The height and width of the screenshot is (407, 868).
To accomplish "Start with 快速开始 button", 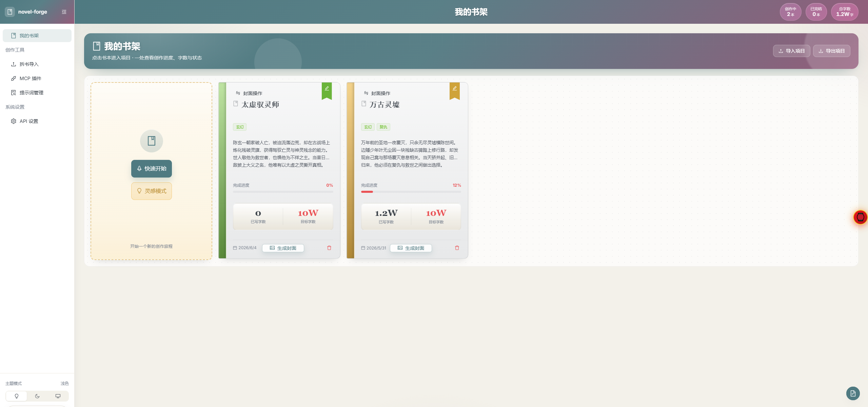I will pyautogui.click(x=152, y=169).
